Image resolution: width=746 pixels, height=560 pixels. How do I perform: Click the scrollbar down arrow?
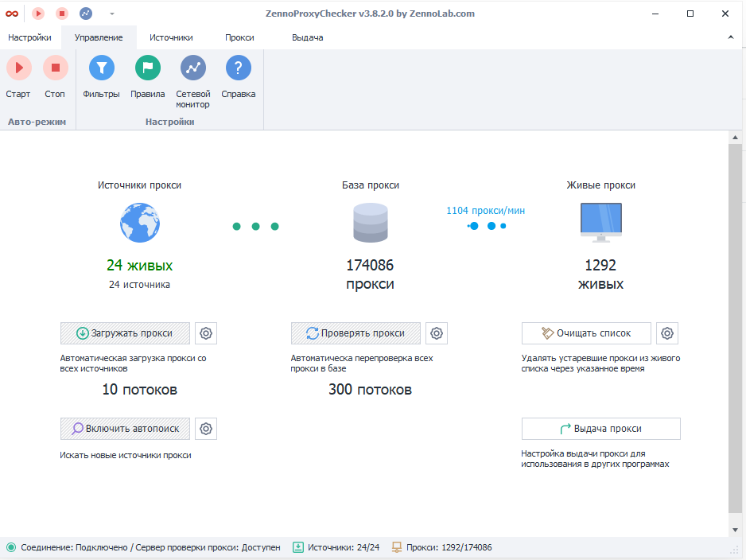pyautogui.click(x=735, y=530)
